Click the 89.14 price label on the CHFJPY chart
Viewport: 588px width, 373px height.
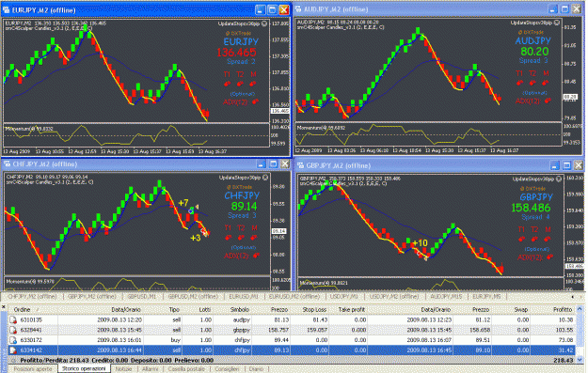(x=244, y=206)
